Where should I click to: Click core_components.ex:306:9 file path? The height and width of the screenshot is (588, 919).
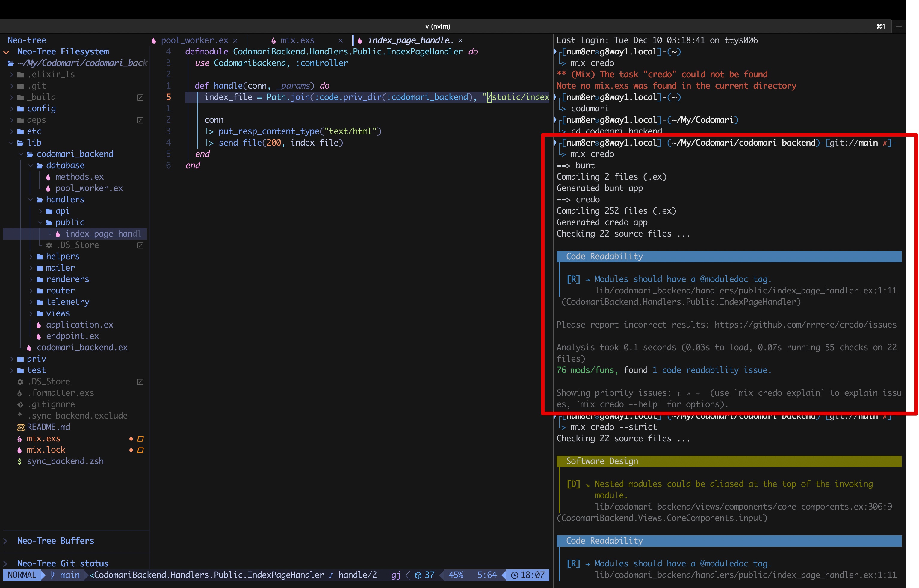(x=743, y=507)
